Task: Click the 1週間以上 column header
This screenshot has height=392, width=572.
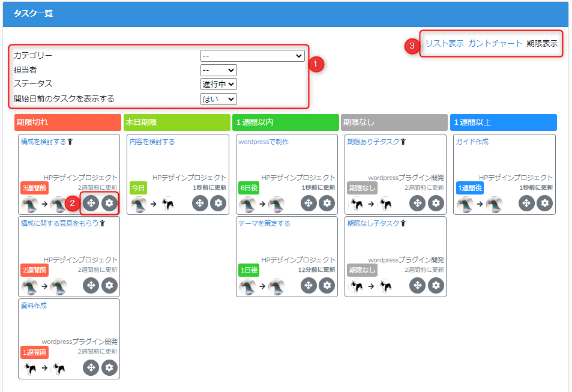Action: pyautogui.click(x=504, y=122)
